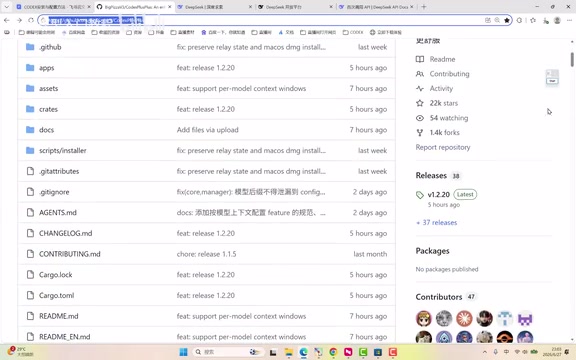Click the Activity pulse icon
The width and height of the screenshot is (576, 360).
(x=420, y=89)
